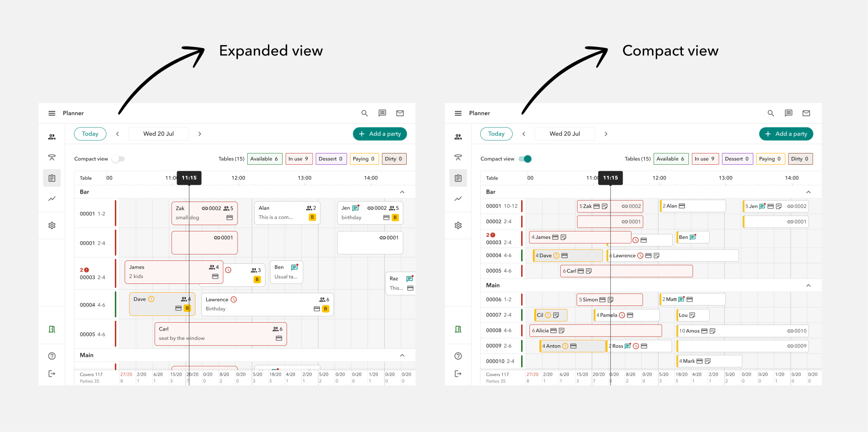Open the mail icon in compact view planner
The width and height of the screenshot is (868, 432).
coord(806,113)
